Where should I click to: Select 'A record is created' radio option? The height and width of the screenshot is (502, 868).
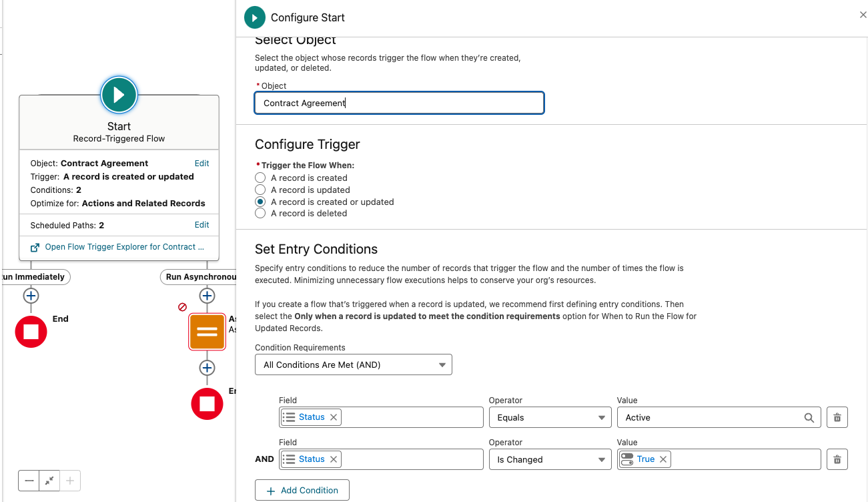[x=260, y=178]
